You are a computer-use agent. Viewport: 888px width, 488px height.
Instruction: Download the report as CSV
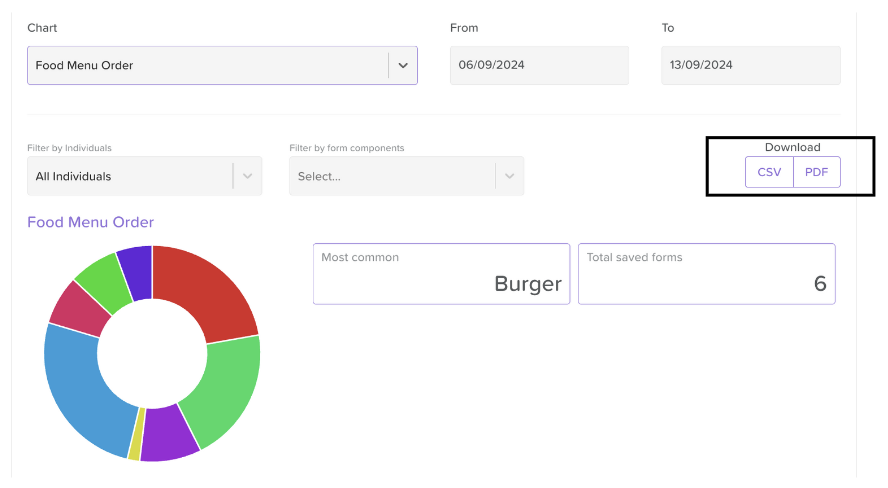(x=769, y=172)
